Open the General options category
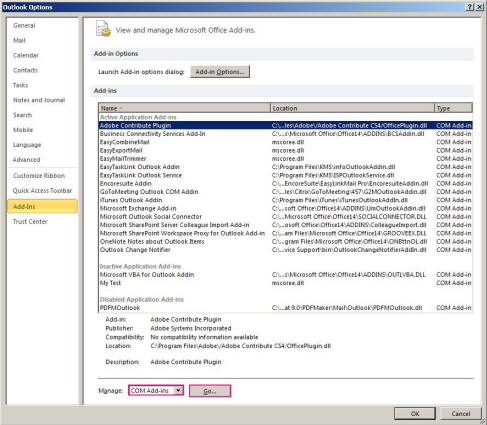The width and height of the screenshot is (487, 425). coord(24,25)
